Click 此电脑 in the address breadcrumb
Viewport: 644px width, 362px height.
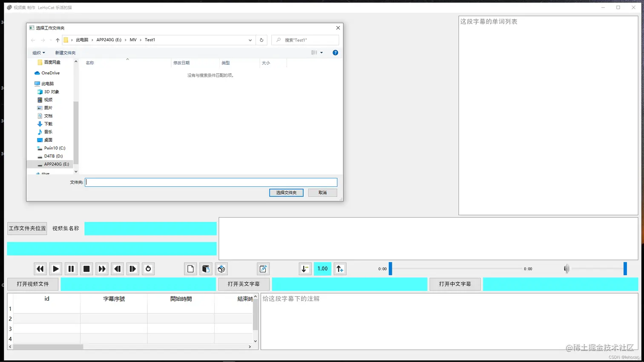(82, 40)
